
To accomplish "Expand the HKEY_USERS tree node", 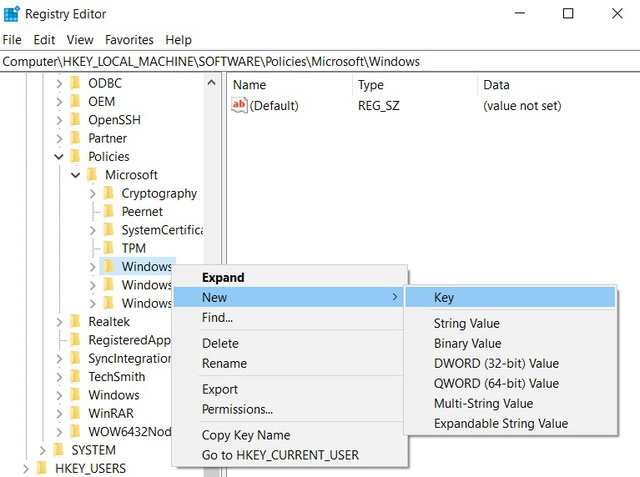I will 26,469.
